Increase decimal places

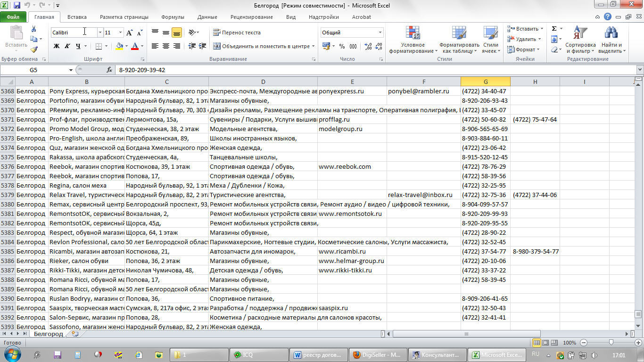coord(368,46)
